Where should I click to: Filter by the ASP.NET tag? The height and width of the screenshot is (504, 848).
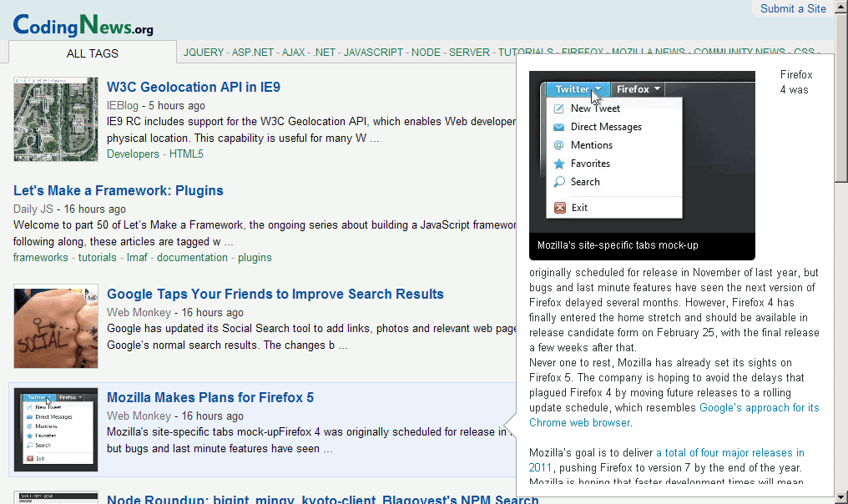(253, 53)
